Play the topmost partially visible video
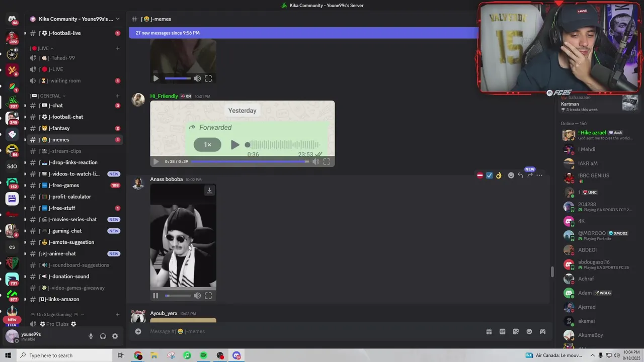Screen dimensions: 644x362 click(x=155, y=78)
